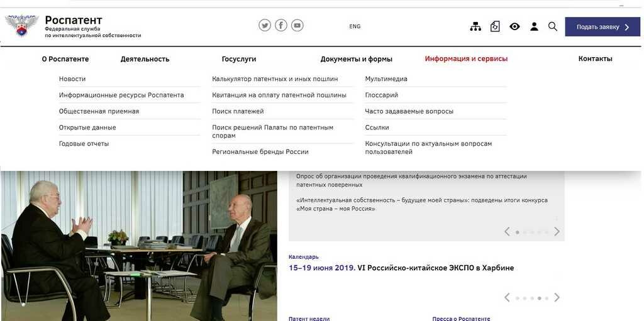Open the О Роспатенте menu
This screenshot has height=321, width=644.
[x=65, y=58]
